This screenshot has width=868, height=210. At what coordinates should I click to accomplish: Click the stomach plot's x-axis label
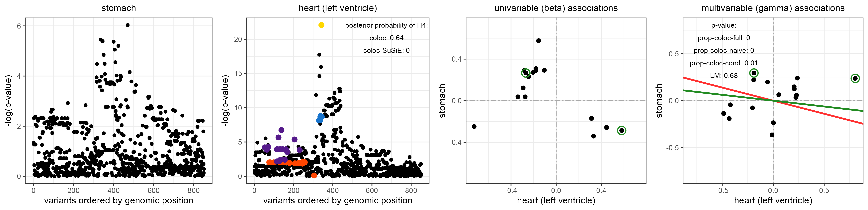tap(119, 201)
